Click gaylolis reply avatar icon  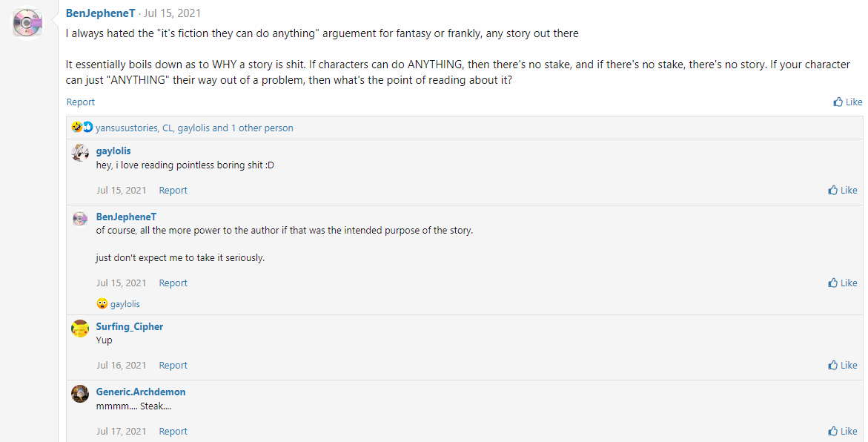pos(80,153)
